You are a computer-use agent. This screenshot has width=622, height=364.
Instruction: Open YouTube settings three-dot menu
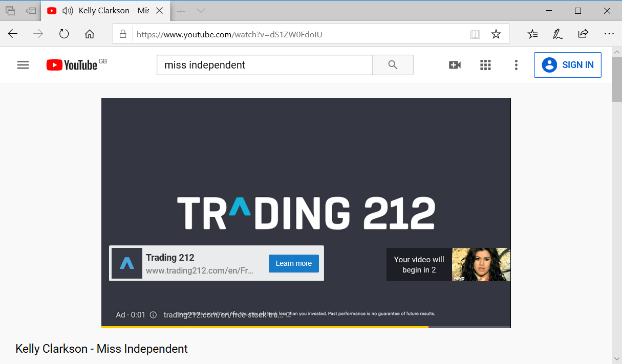coord(516,65)
